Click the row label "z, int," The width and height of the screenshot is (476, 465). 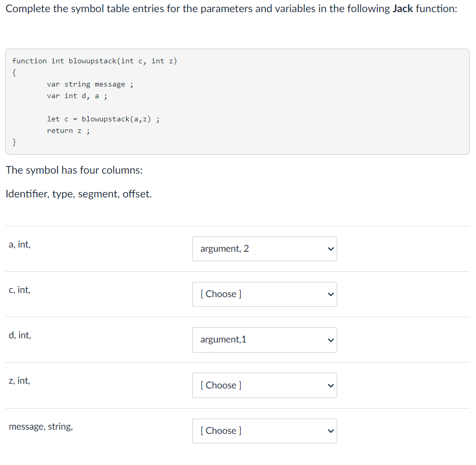(x=19, y=381)
